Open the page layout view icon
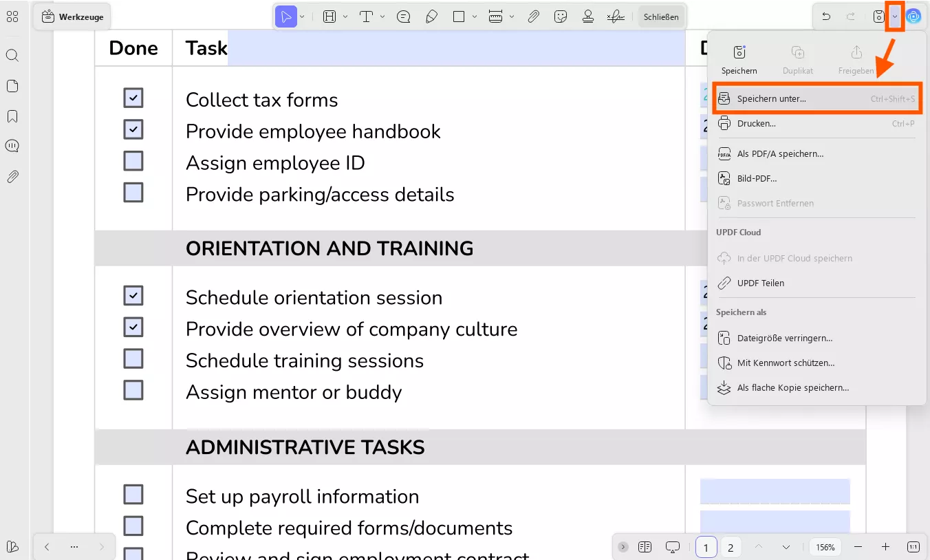 [x=645, y=547]
